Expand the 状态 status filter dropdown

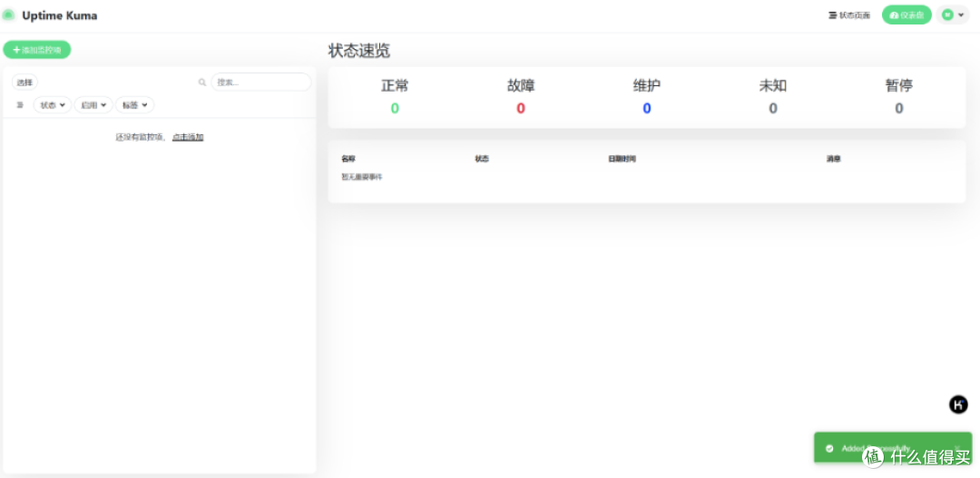coord(53,105)
